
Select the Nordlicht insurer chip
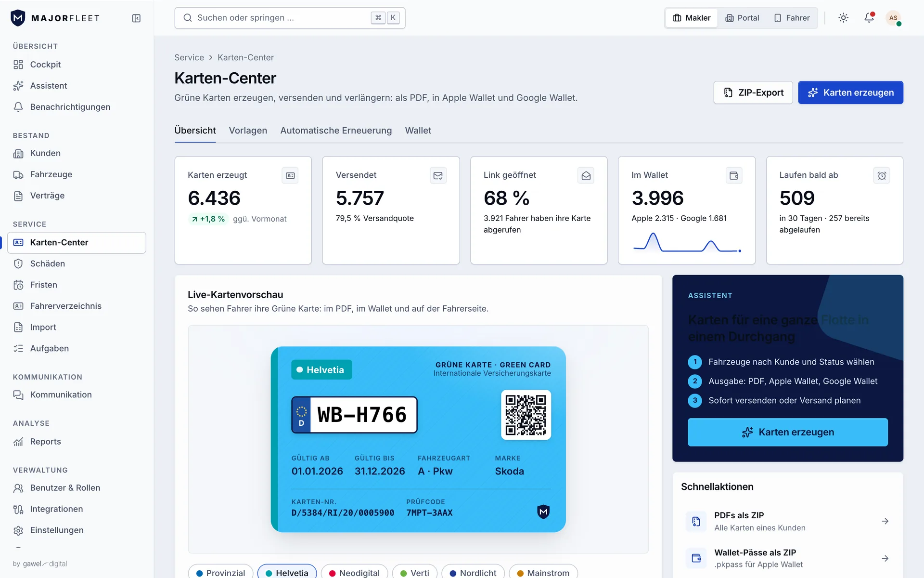pyautogui.click(x=473, y=572)
